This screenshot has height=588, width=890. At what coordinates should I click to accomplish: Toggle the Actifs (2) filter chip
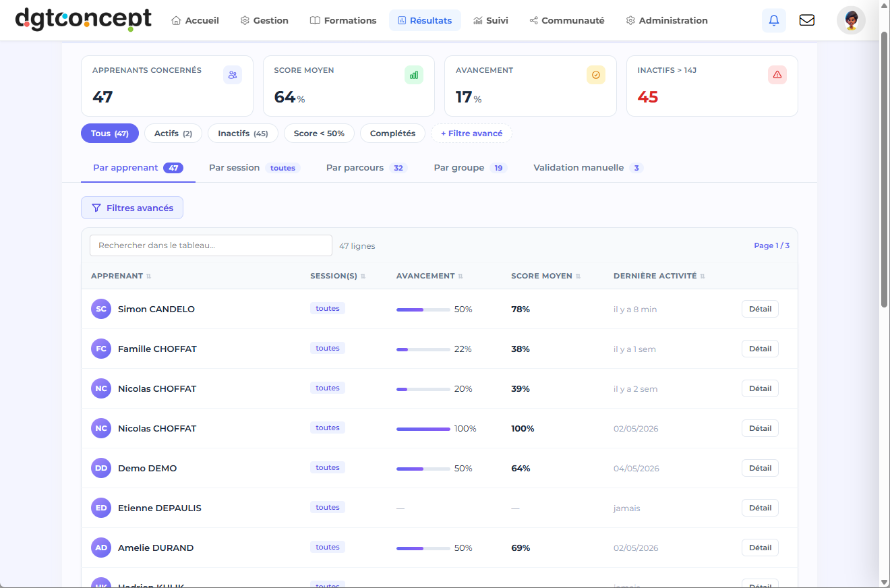point(173,134)
